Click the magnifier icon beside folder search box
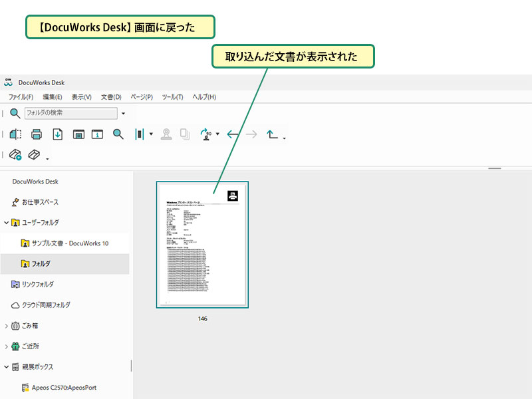 [x=15, y=113]
